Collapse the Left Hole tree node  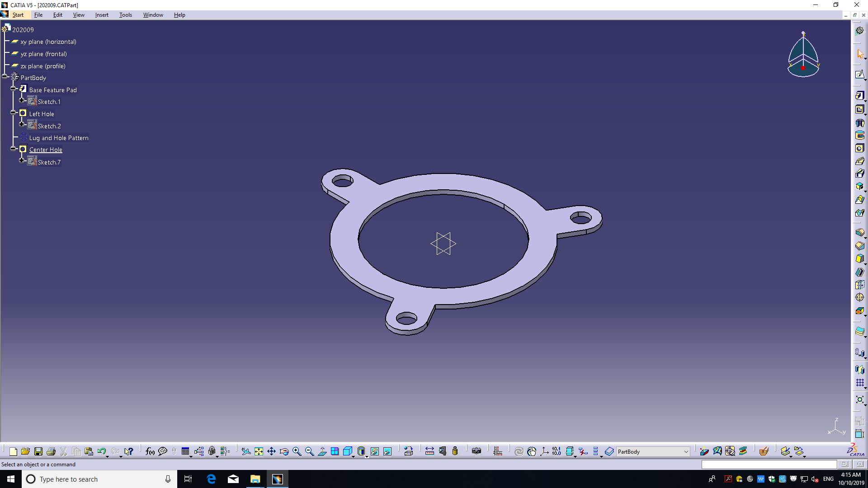(x=14, y=113)
